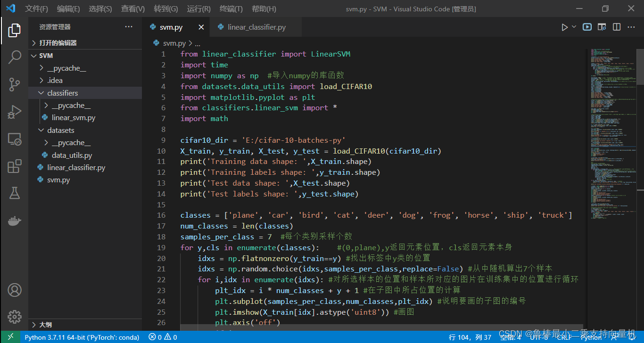Click the VS Code logo icon
The image size is (644, 343).
(10, 8)
